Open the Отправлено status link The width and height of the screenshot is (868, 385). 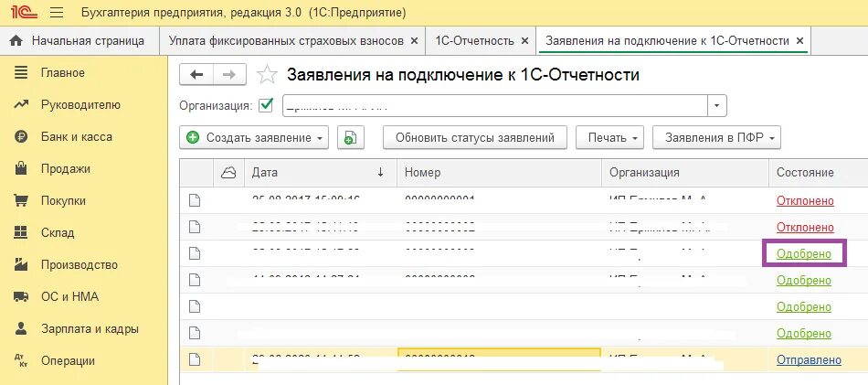tap(809, 360)
